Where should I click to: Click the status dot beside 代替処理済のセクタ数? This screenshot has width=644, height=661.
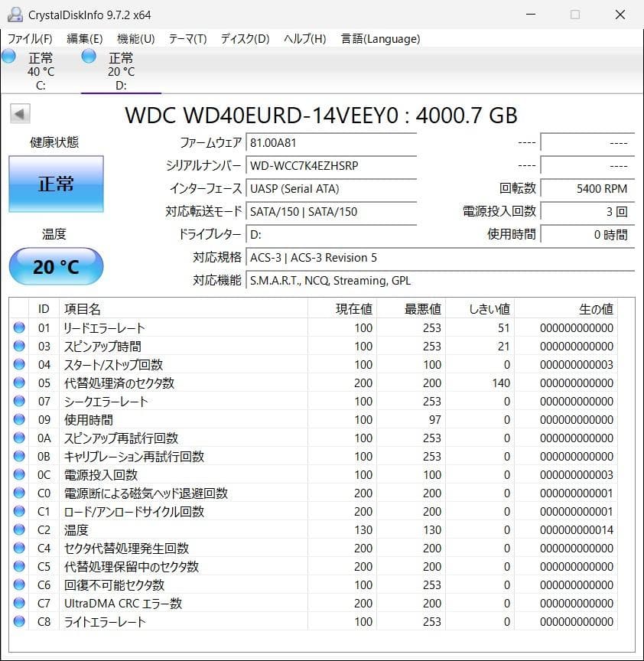tap(19, 383)
